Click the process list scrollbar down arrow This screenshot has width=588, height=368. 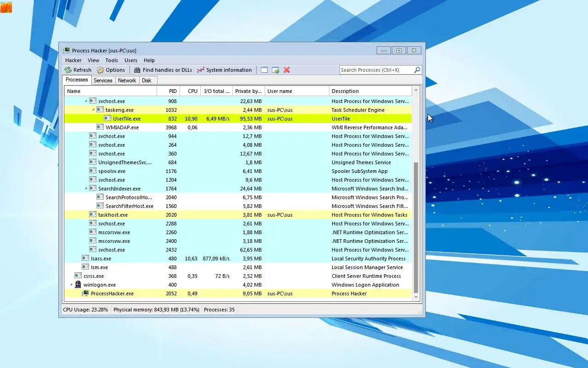coord(416,298)
